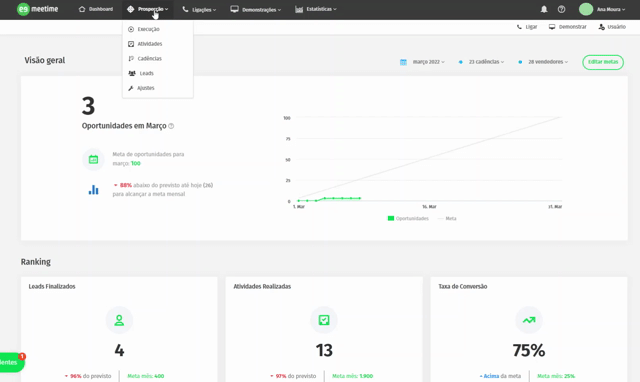Screen dimensions: 640x382
Task: Click the info icon beside Oportunidades em Março
Action: [x=171, y=126]
